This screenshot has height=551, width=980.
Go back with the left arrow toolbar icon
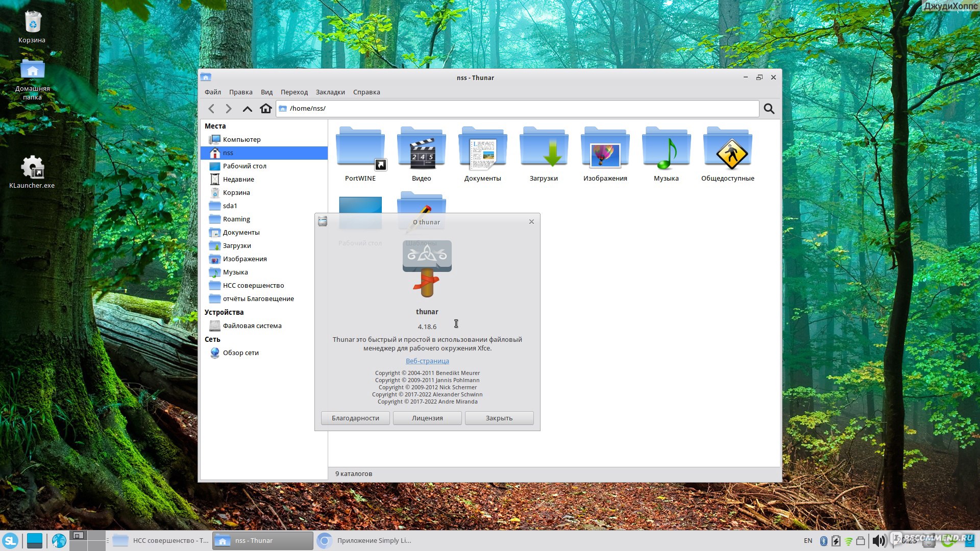coord(212,109)
